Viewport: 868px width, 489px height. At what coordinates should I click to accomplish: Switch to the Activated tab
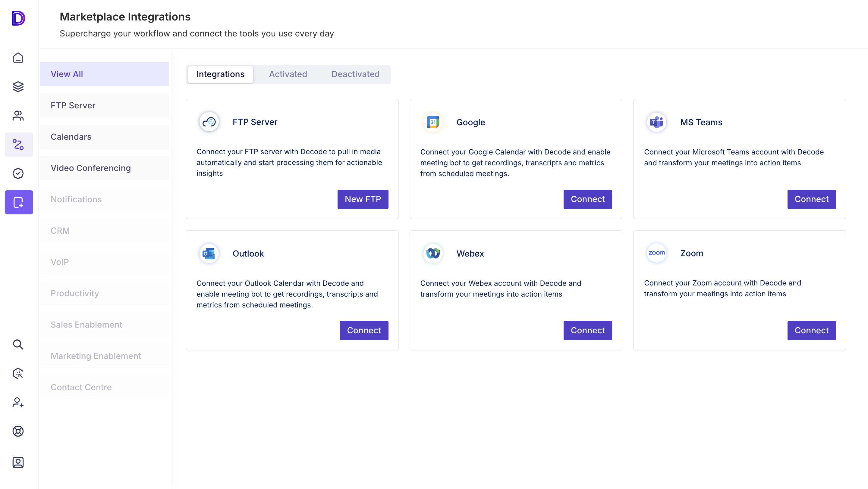point(288,74)
